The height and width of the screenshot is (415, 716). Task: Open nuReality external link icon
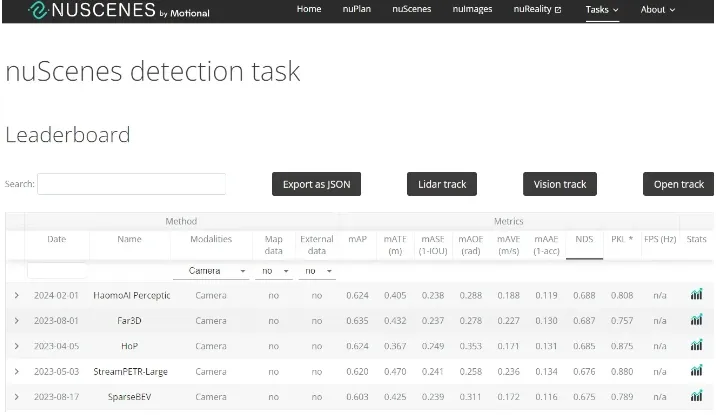558,10
